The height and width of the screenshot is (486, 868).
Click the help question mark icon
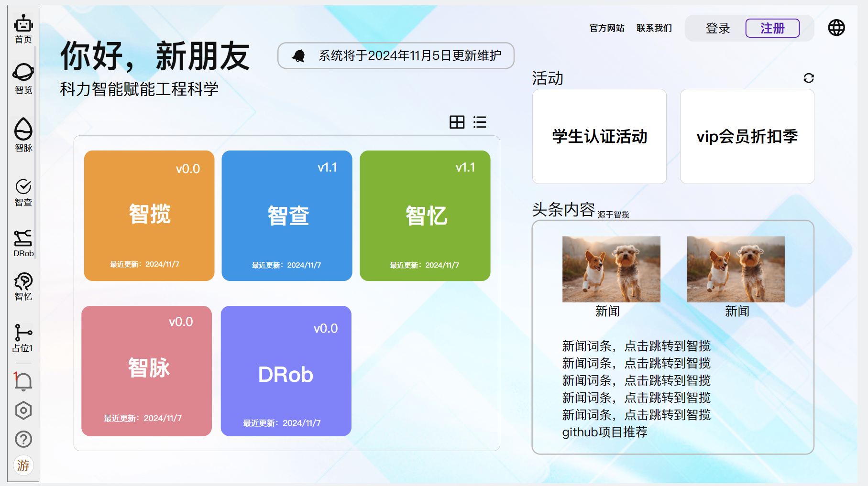point(23,439)
